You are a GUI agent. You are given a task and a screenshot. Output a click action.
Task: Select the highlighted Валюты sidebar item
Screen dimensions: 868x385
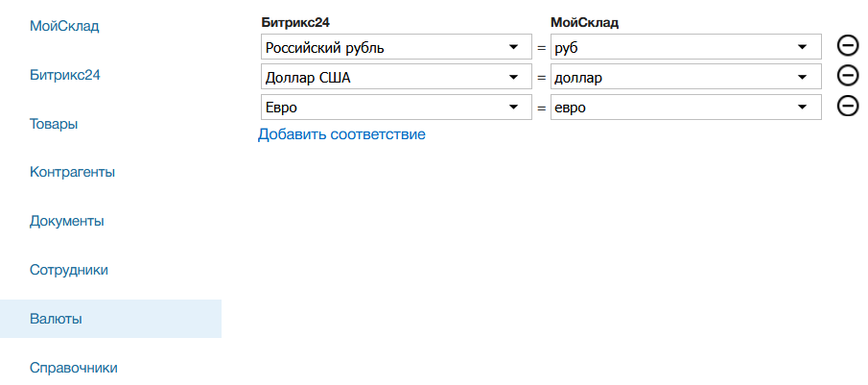click(x=56, y=319)
